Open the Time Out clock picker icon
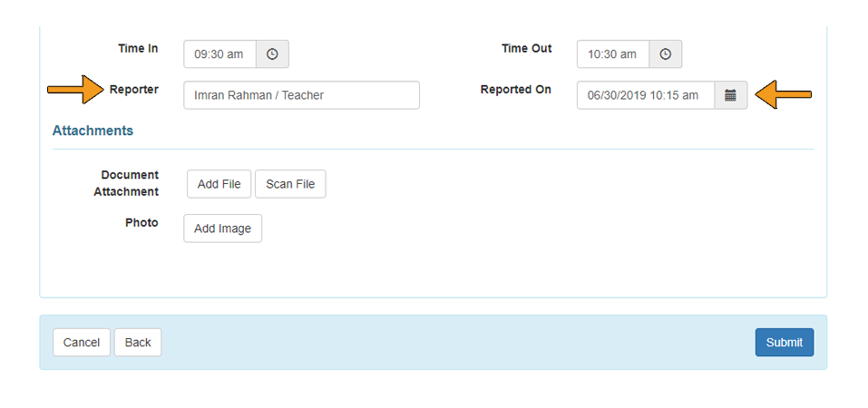The height and width of the screenshot is (408, 868). (666, 54)
